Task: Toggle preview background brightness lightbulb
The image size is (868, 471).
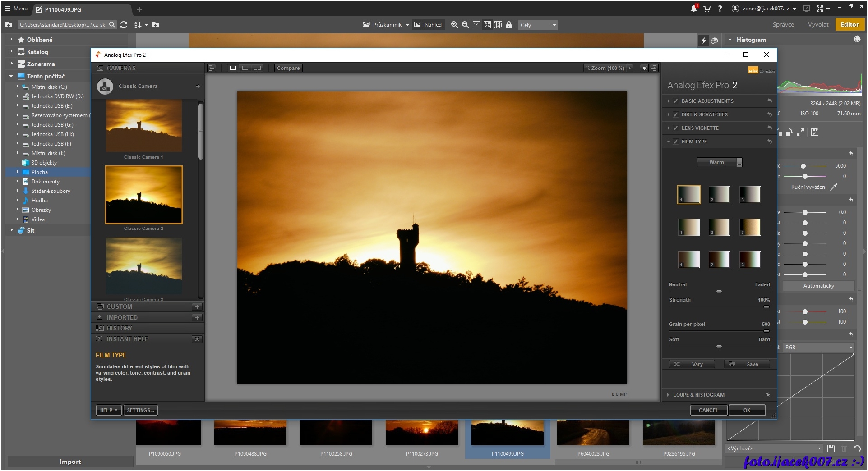Action: point(644,68)
